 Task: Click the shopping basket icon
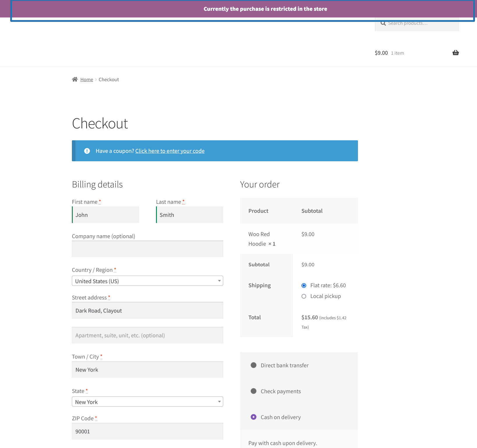pyautogui.click(x=455, y=53)
